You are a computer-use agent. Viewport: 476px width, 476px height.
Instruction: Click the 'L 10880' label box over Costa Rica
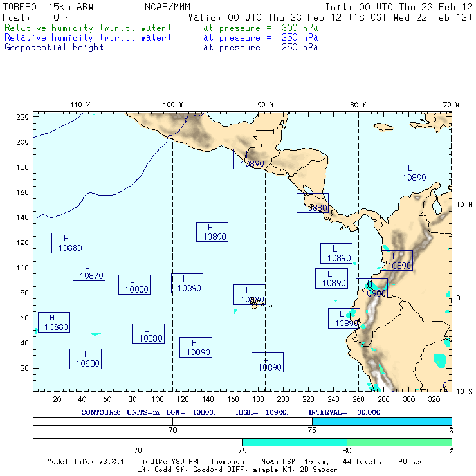[x=313, y=203]
